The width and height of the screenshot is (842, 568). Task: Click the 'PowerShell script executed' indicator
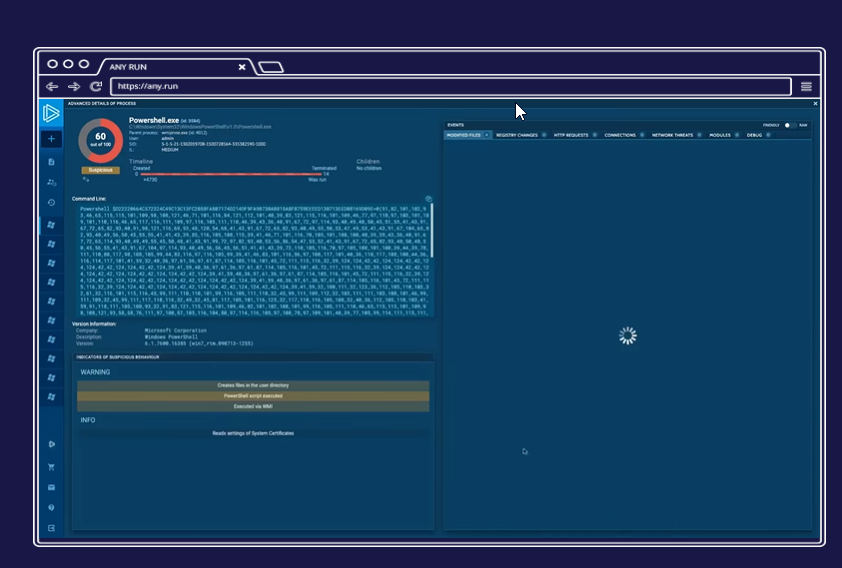(x=253, y=396)
